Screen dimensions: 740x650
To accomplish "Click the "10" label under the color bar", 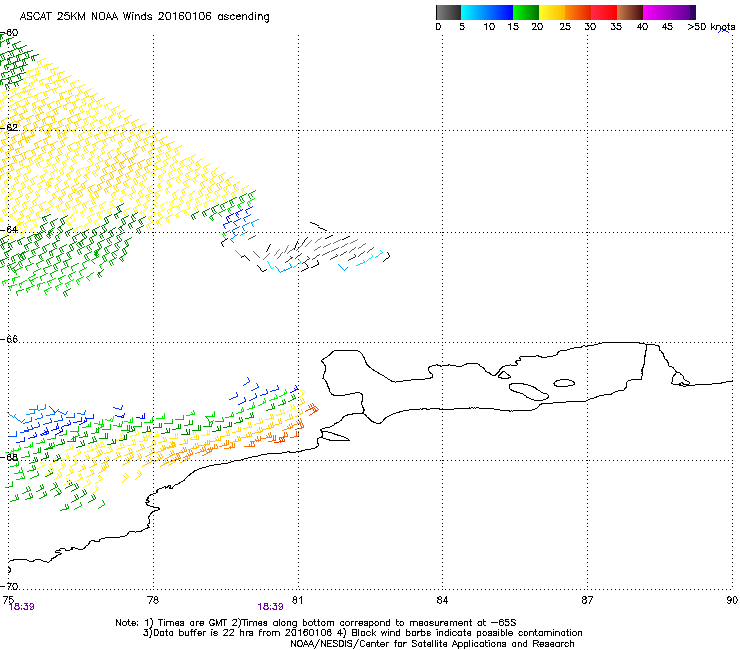I will pos(489,27).
